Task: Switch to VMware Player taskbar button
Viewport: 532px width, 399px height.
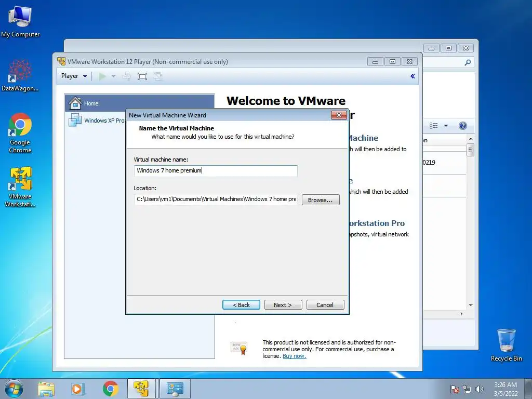Action: coord(141,389)
